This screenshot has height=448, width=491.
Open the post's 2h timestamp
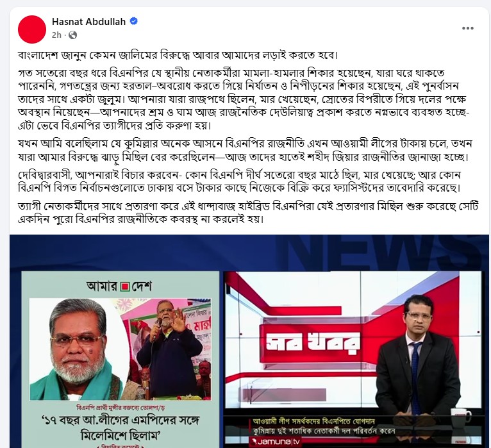[56, 35]
